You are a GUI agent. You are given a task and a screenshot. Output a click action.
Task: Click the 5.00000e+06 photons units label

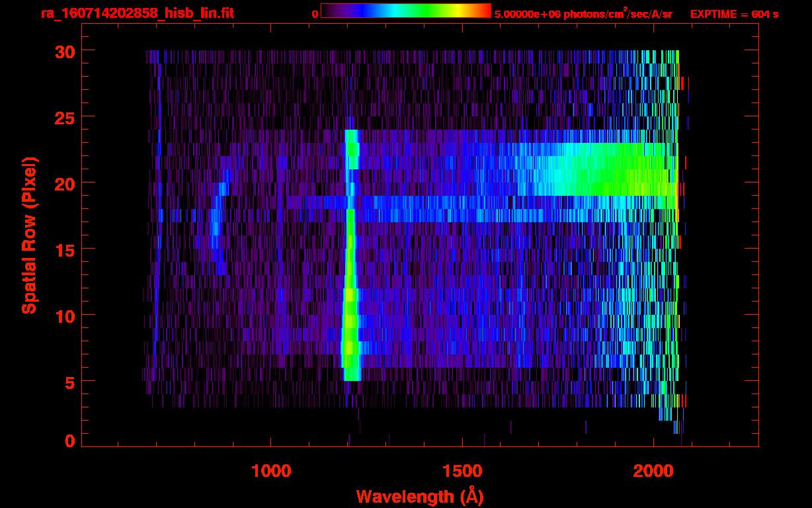point(583,14)
